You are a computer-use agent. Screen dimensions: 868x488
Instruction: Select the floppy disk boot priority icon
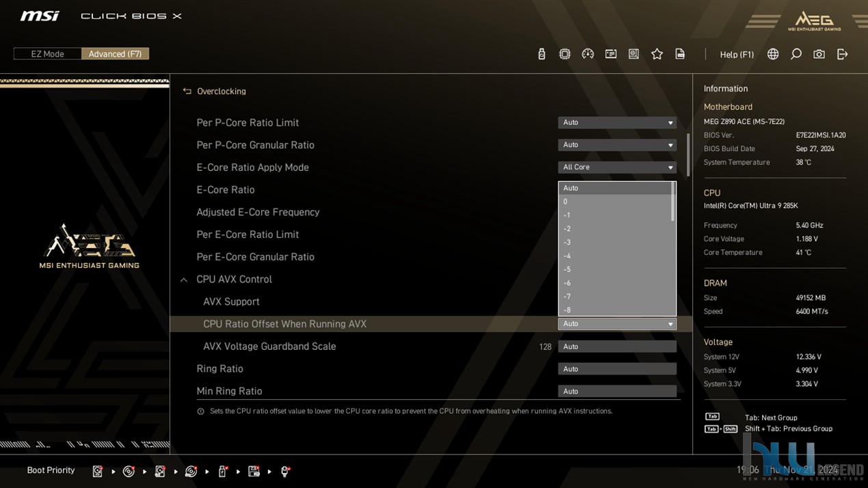coord(254,471)
